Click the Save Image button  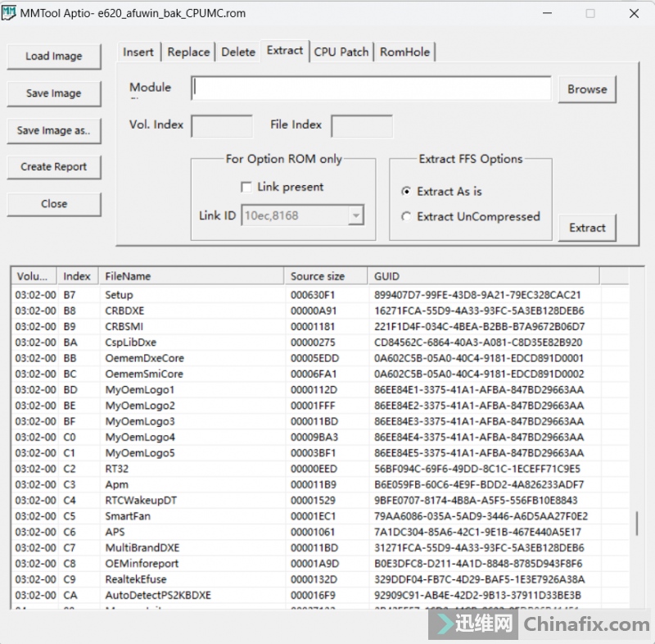54,93
